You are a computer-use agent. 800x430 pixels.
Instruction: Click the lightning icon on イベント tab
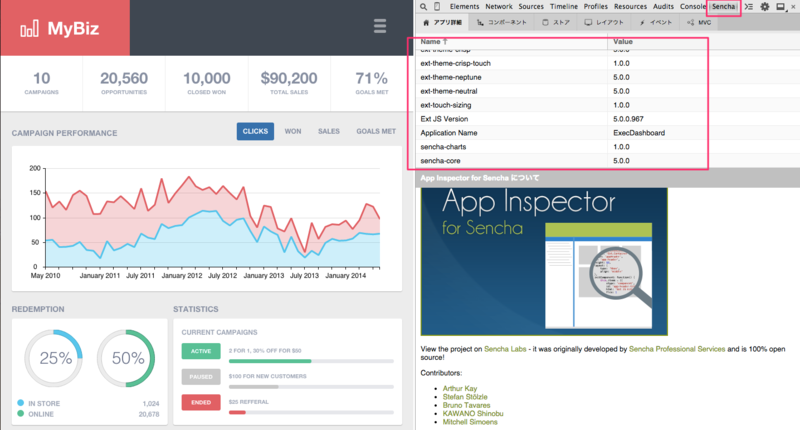[642, 22]
